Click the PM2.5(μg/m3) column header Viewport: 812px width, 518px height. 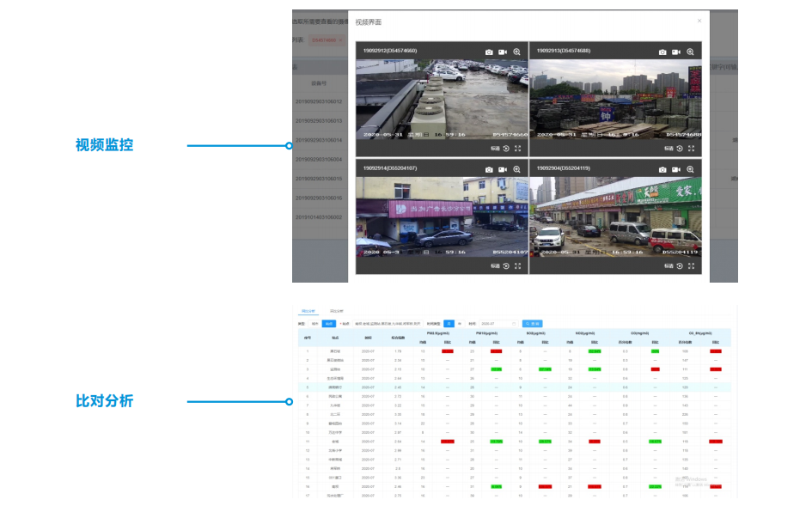[437, 333]
